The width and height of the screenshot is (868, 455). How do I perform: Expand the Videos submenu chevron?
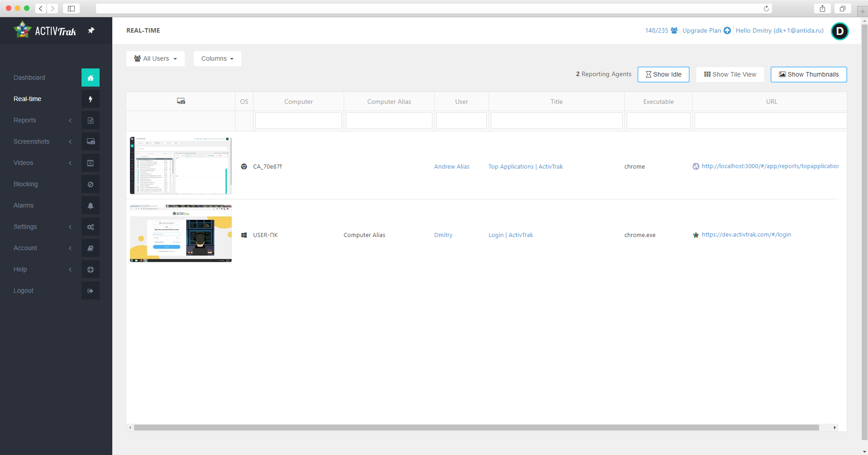pyautogui.click(x=70, y=163)
